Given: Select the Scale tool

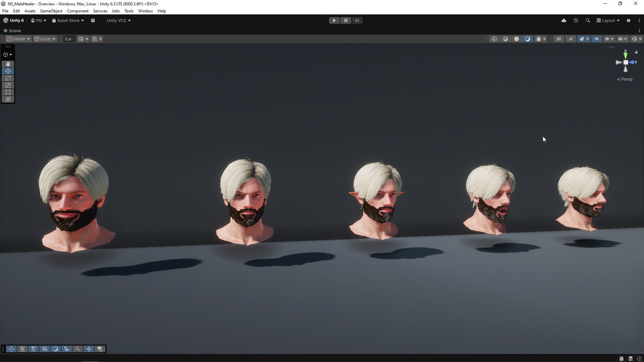Looking at the screenshot, I should [8, 85].
